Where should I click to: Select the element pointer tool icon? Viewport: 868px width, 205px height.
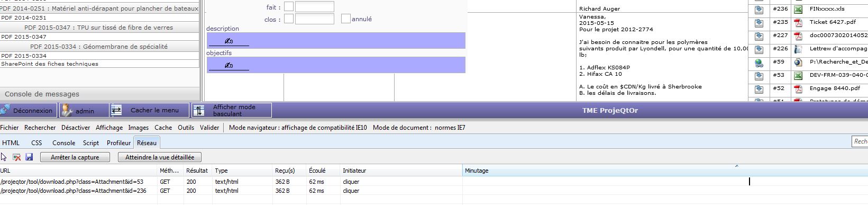pyautogui.click(x=4, y=157)
